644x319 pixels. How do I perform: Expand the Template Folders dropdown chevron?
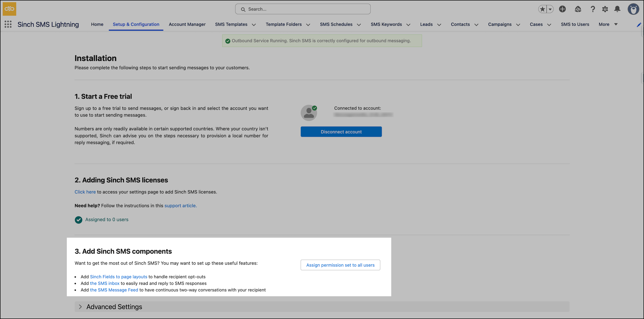point(308,24)
